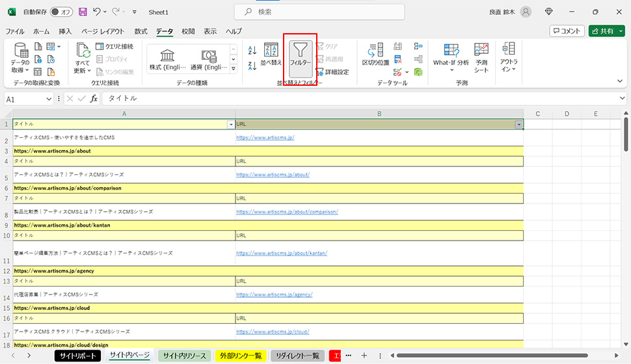This screenshot has width=631, height=364.
Task: Open the Name Box dropdown arrow
Action: [49, 99]
